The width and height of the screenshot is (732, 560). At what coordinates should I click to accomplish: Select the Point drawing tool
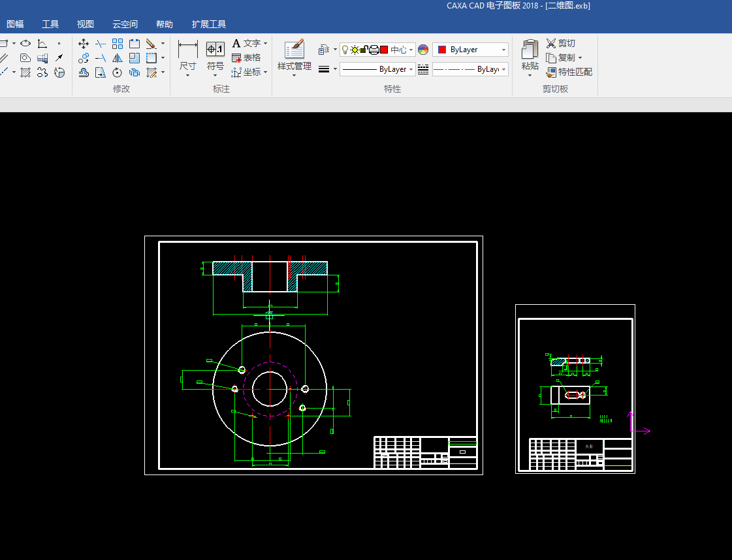[x=59, y=43]
